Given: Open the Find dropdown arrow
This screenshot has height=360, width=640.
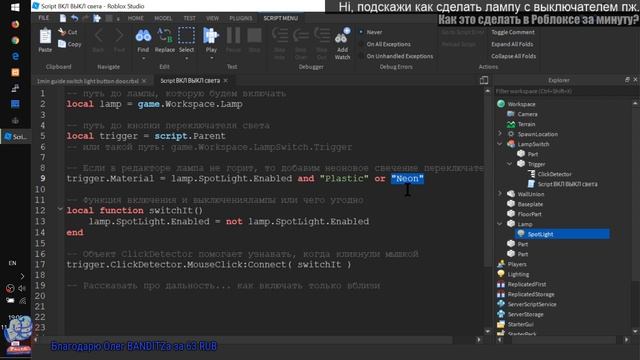Looking at the screenshot, I should pyautogui.click(x=143, y=58).
